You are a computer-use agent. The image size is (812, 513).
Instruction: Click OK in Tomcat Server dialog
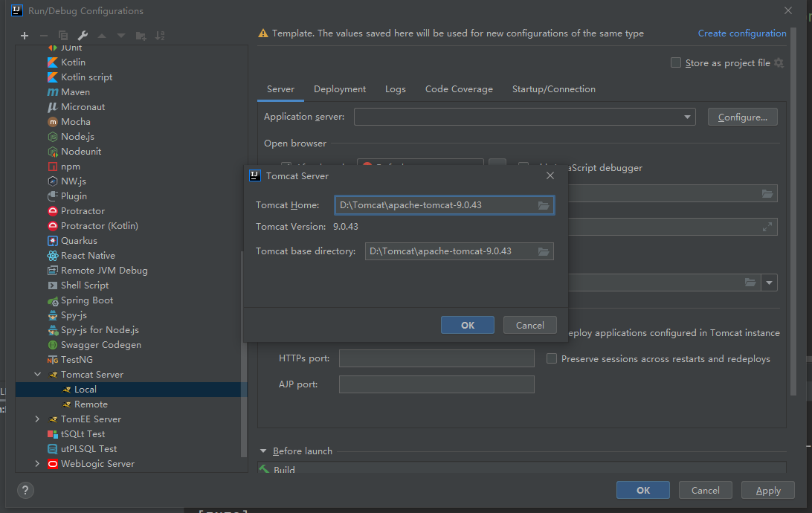point(468,325)
